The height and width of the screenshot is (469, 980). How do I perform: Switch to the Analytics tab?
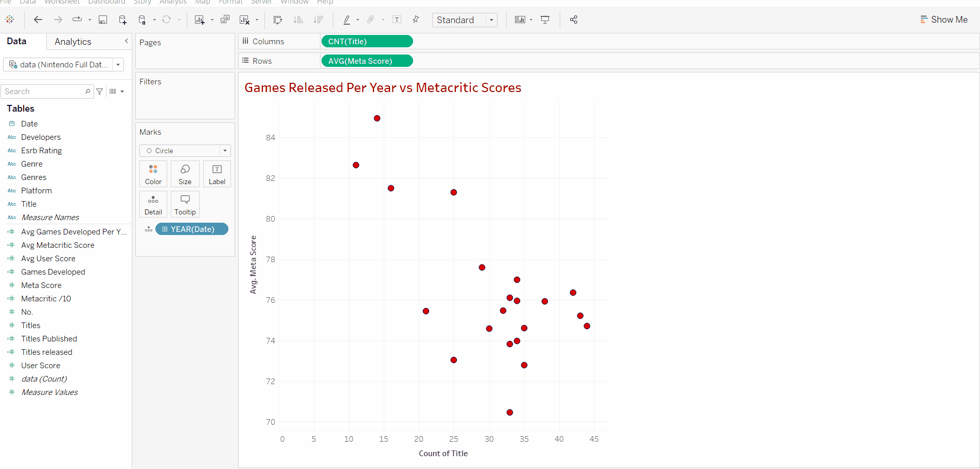[73, 42]
